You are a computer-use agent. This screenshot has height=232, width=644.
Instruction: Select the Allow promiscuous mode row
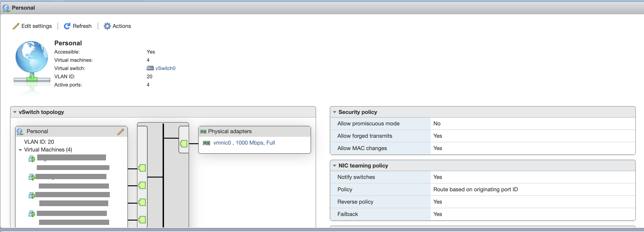[368, 124]
